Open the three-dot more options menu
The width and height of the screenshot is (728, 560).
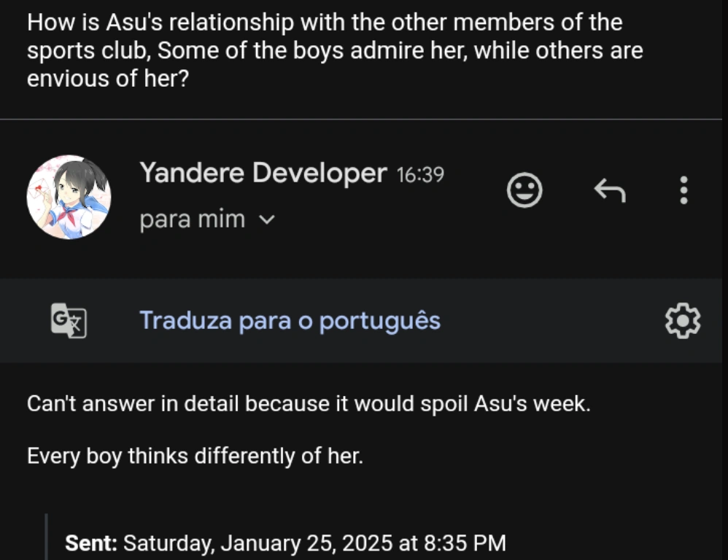684,190
